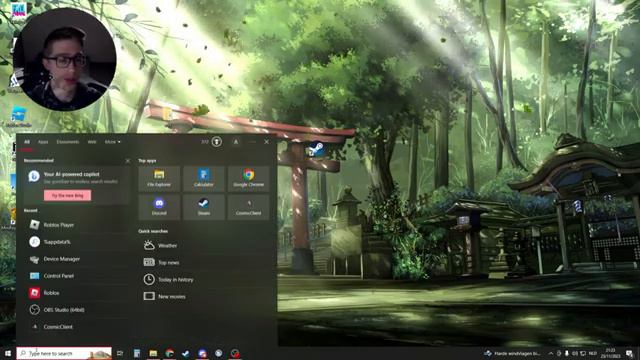Close the search panel
Viewport: 640px width, 360px height.
267,142
